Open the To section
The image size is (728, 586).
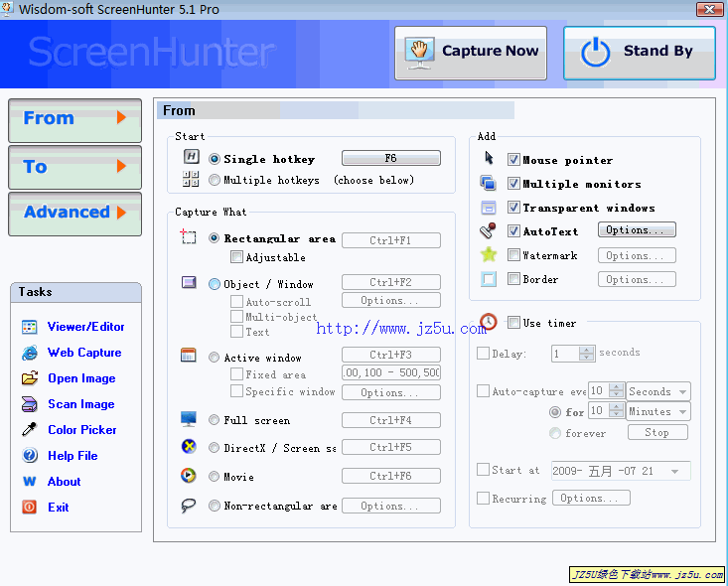pos(74,168)
